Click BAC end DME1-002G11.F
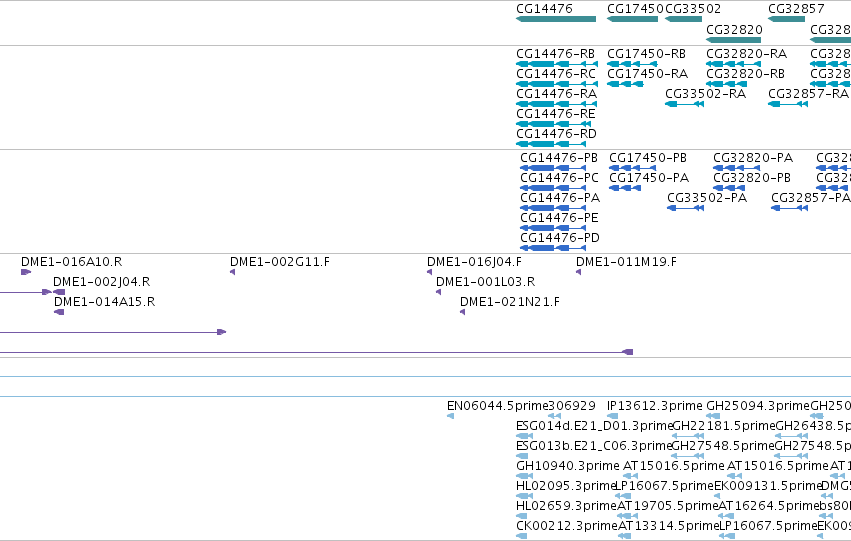The height and width of the screenshot is (541, 851). point(280,262)
